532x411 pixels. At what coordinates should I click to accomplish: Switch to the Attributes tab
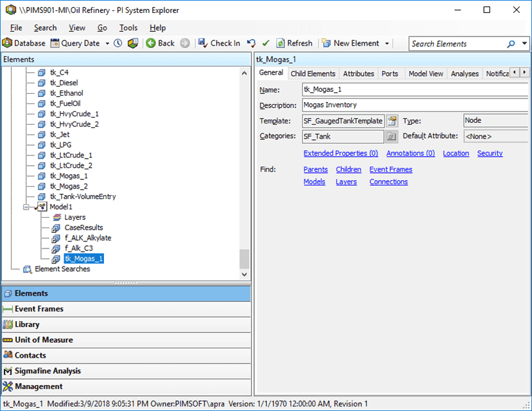358,73
